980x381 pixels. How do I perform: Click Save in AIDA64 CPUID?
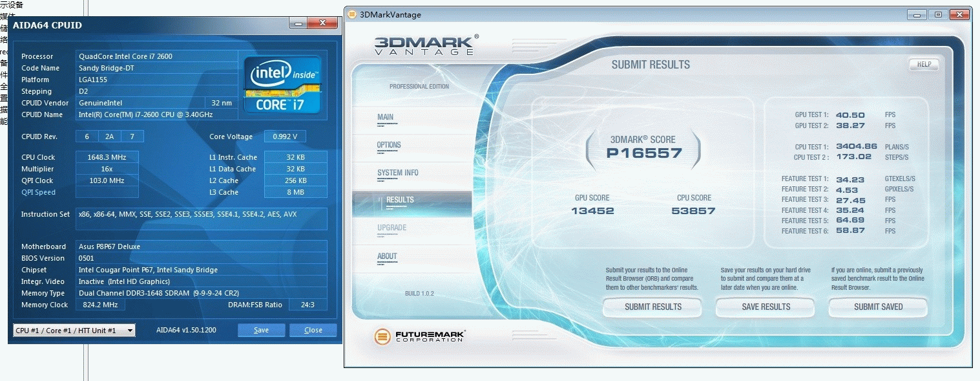point(261,331)
